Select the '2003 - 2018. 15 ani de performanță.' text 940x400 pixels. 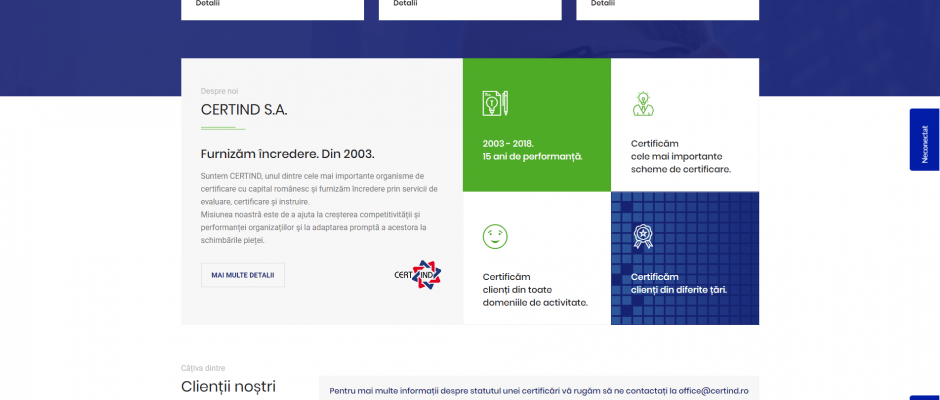click(x=532, y=150)
